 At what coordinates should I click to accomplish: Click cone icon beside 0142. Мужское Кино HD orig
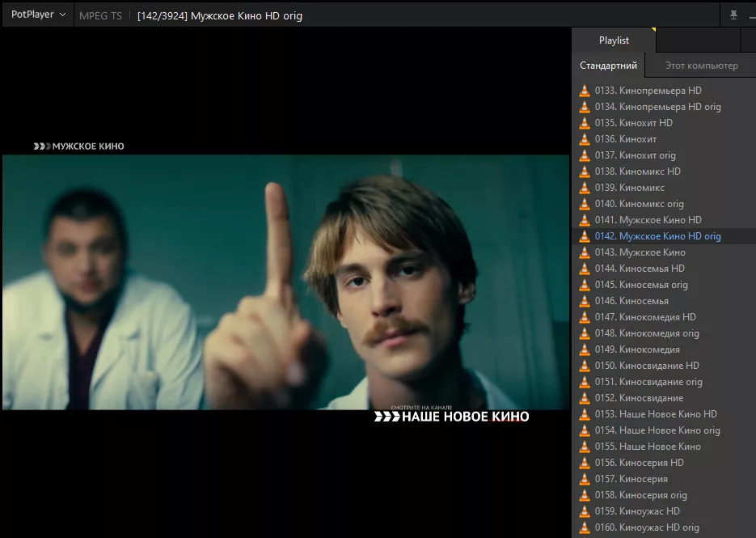click(585, 236)
